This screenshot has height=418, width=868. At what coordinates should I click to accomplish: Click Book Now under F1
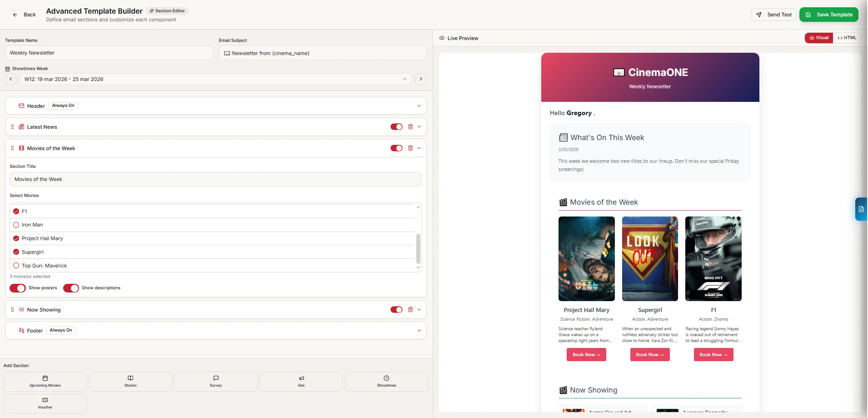point(713,355)
